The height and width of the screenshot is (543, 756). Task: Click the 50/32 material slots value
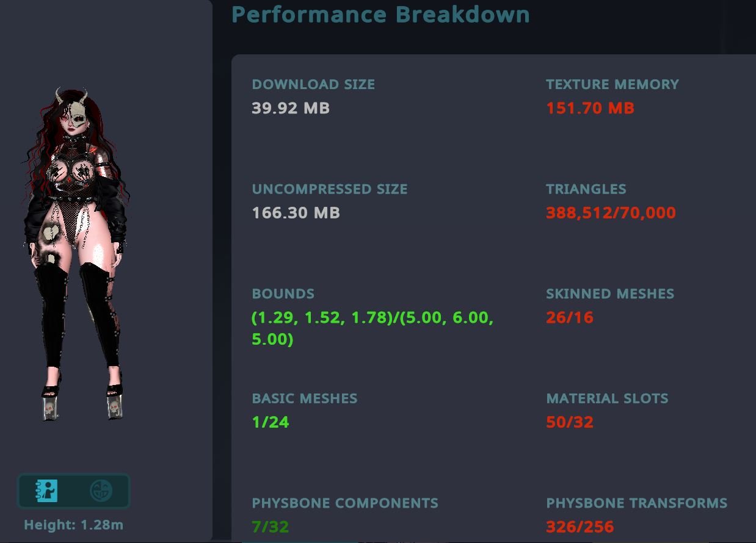pos(570,422)
